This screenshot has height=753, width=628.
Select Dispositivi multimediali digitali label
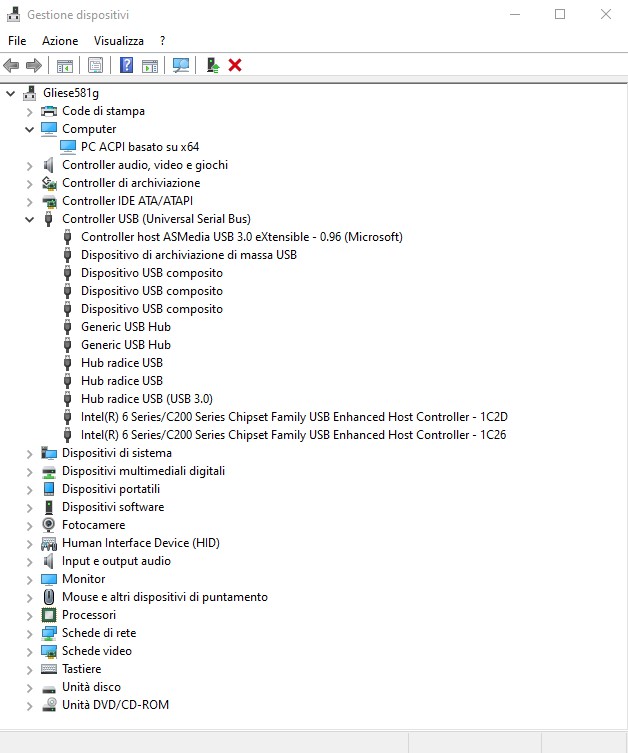tap(143, 471)
